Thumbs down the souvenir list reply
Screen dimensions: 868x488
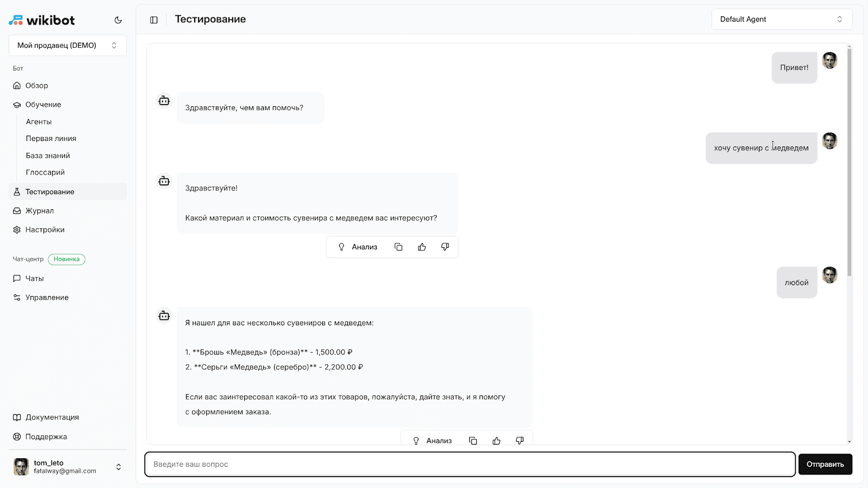(x=520, y=441)
